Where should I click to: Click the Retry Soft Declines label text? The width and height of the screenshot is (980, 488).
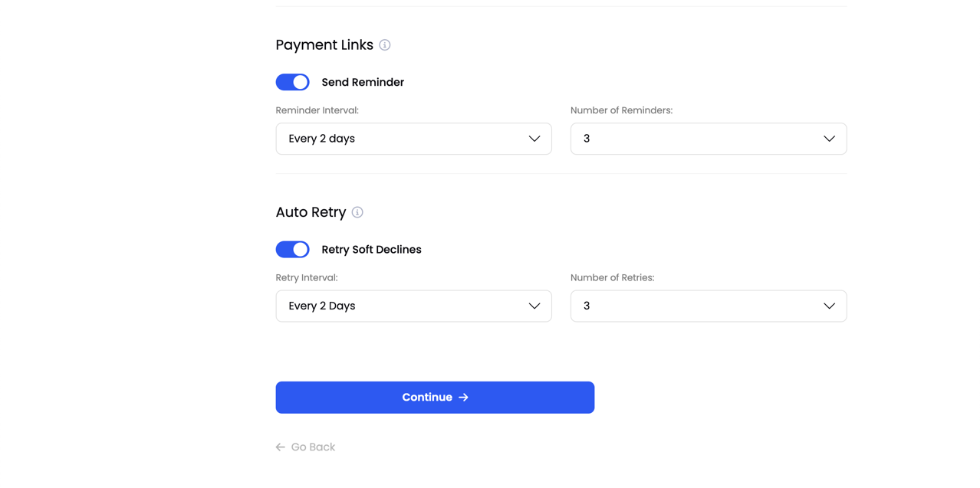point(371,249)
